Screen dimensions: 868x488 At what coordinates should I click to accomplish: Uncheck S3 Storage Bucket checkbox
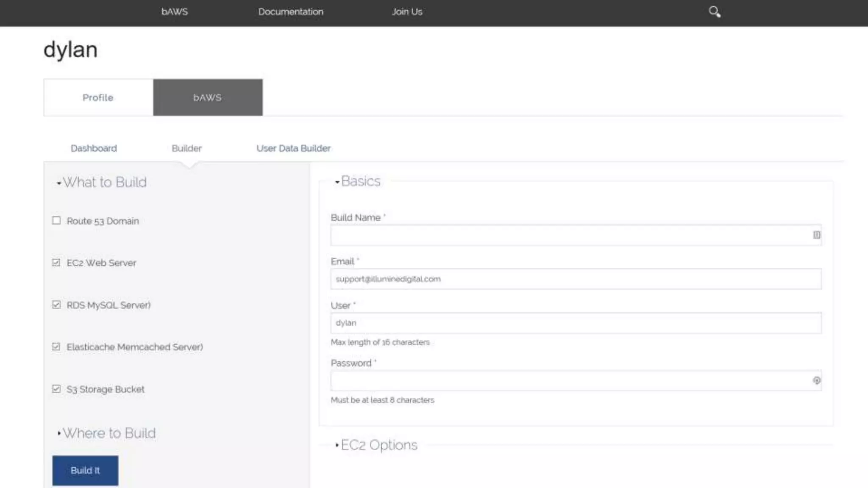56,389
